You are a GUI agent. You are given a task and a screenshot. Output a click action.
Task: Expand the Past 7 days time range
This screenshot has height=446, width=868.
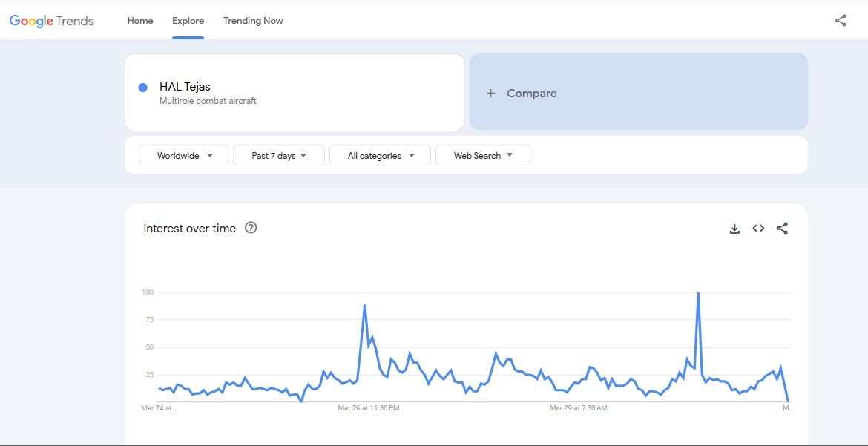pos(279,156)
